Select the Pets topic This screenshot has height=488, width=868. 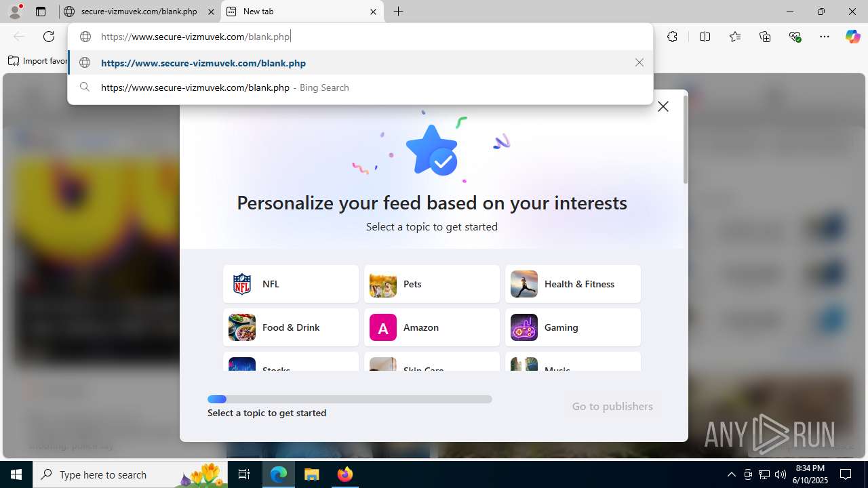tap(432, 284)
